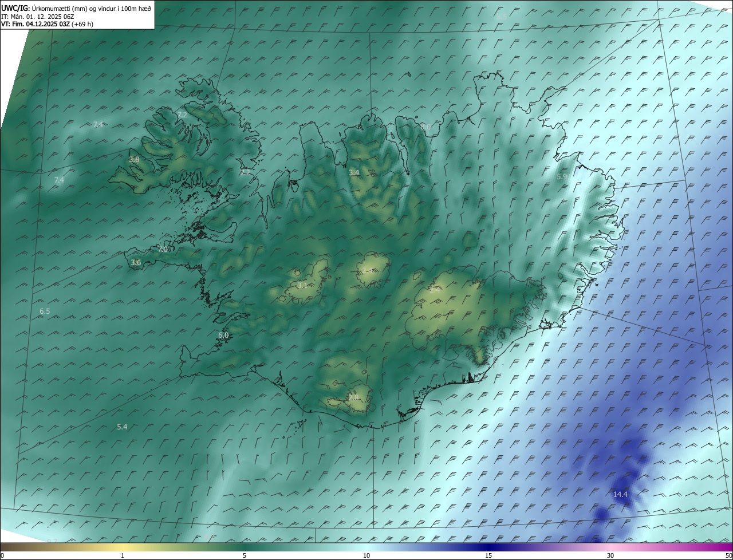This screenshot has width=733, height=560.
Task: Click the 0 tick on the colour scale
Action: [2, 555]
